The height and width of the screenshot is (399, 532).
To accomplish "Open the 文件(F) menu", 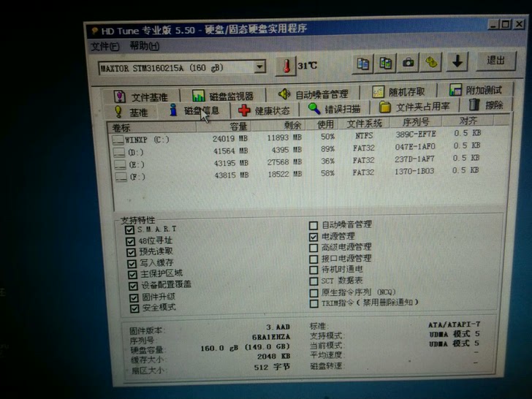I will 104,46.
